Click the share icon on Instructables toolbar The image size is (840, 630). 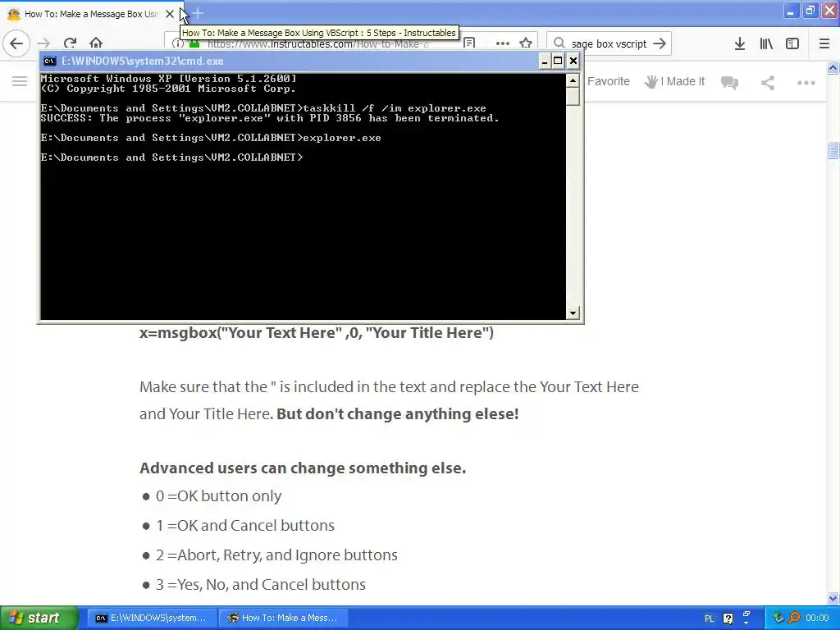point(768,83)
